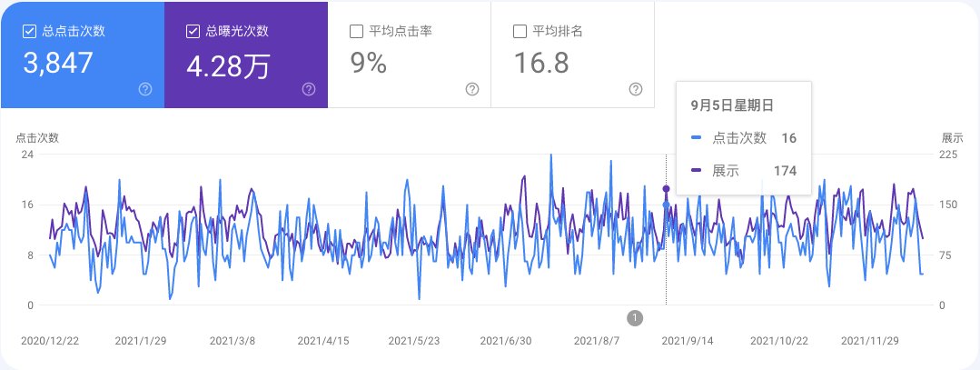
Task: Open the 平均排名 help question icon
Action: point(636,89)
